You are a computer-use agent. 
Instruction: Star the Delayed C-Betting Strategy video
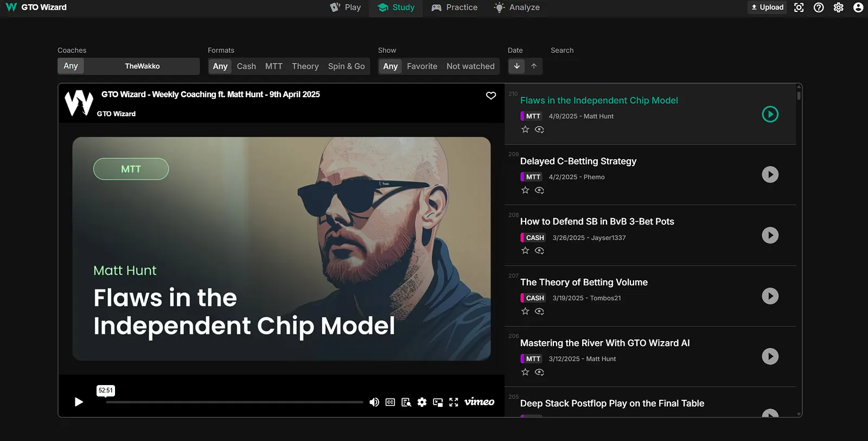tap(525, 190)
